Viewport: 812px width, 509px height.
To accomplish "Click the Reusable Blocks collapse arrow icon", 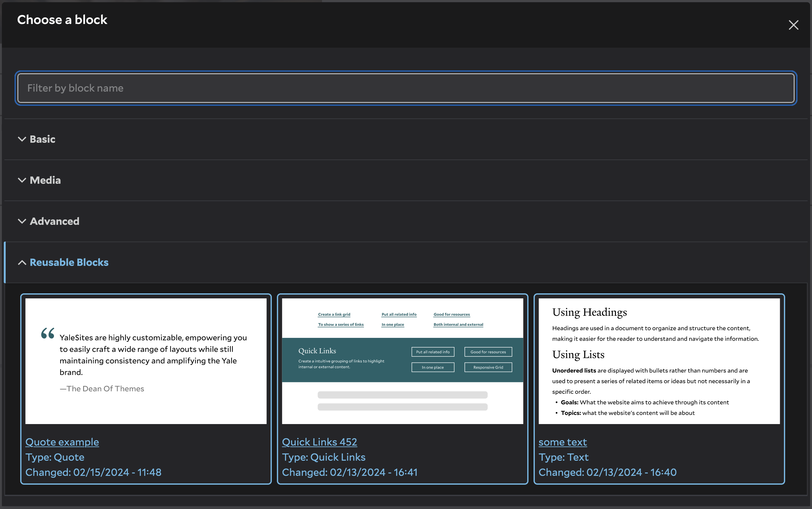I will pyautogui.click(x=21, y=262).
